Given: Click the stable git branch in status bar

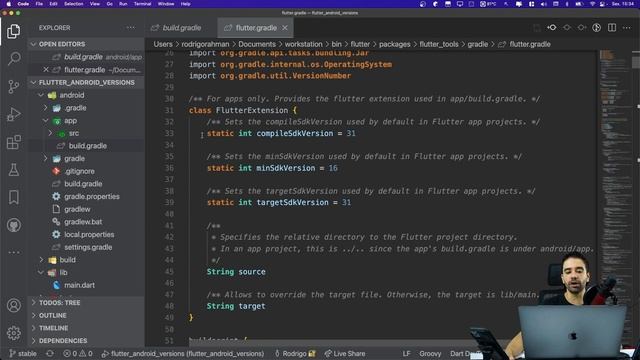Looking at the screenshot, I should 23,353.
